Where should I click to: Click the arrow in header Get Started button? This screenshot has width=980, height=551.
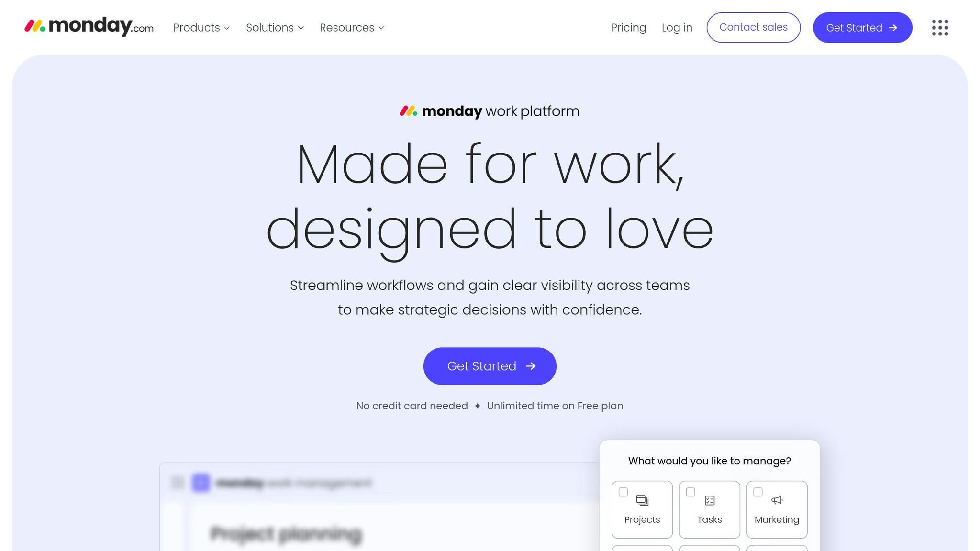[893, 28]
